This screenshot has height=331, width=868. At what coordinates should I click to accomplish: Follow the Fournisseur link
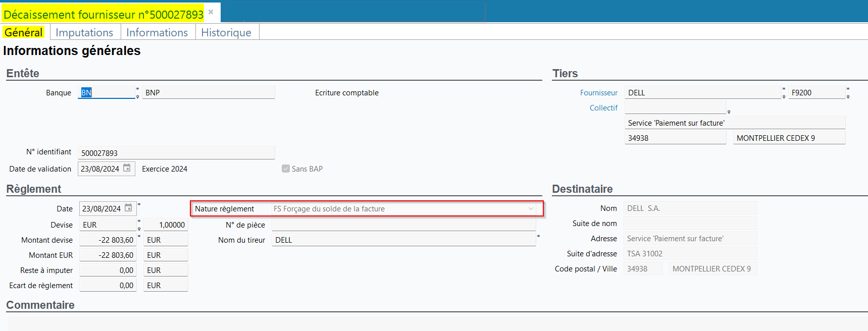coord(598,93)
